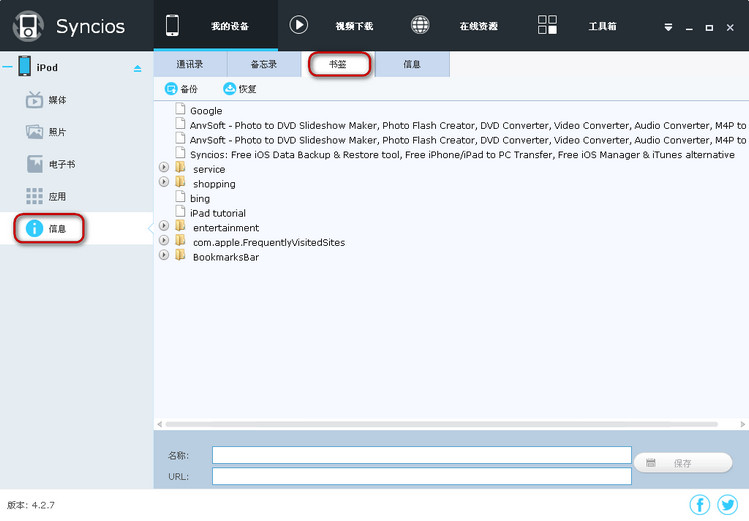
Task: Click the play circle video download icon
Action: 299,25
